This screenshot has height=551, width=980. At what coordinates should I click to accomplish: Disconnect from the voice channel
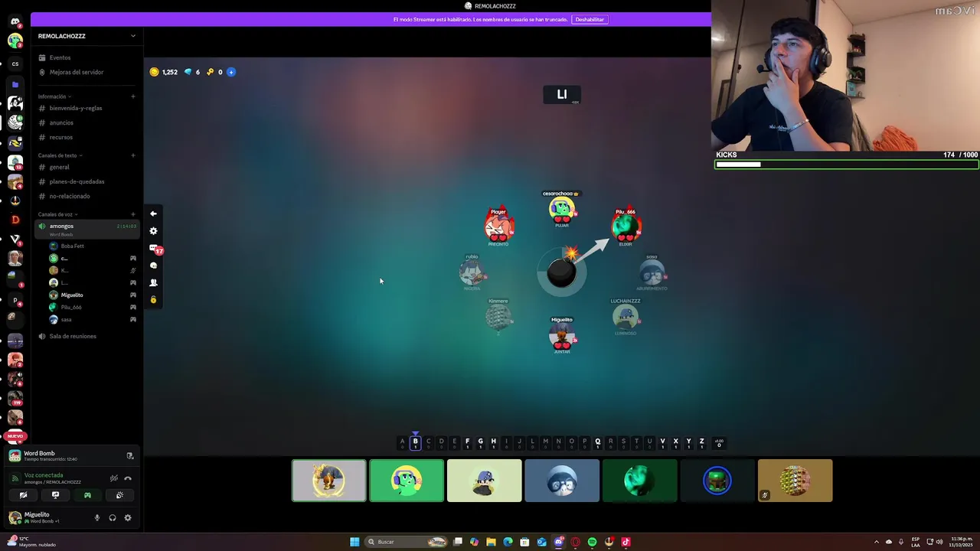128,478
